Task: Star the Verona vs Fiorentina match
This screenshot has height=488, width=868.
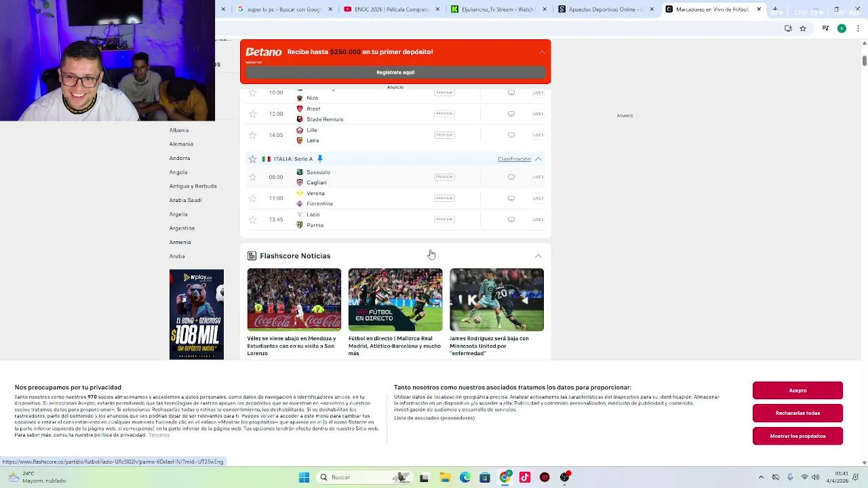Action: coord(253,199)
